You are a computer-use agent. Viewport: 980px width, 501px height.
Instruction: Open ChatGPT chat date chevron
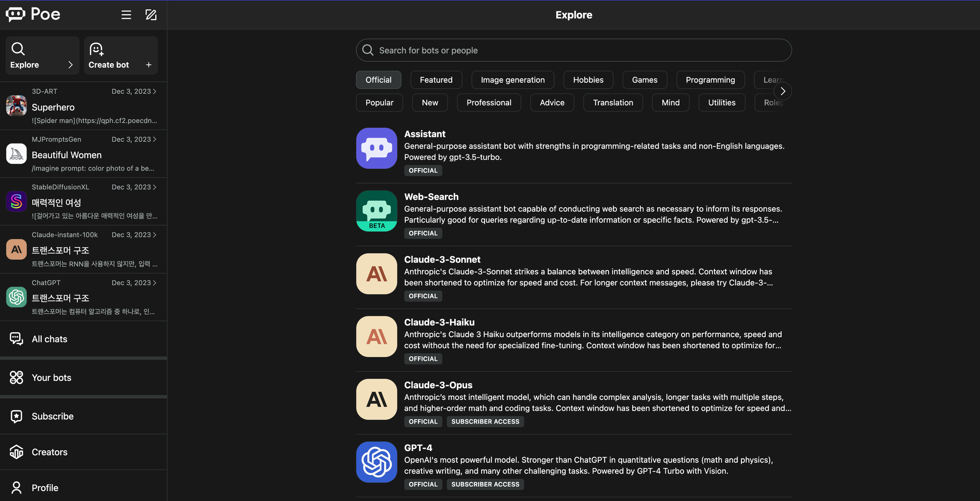(155, 283)
